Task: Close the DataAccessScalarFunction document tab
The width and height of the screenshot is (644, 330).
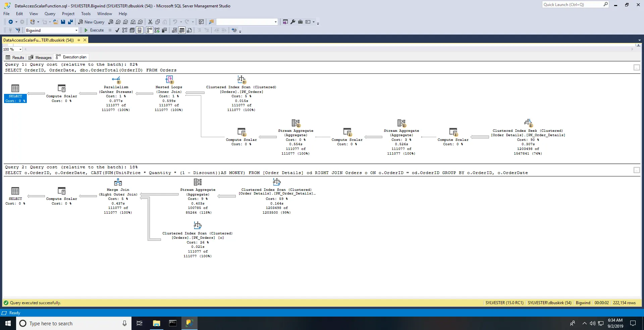Action: coord(85,40)
